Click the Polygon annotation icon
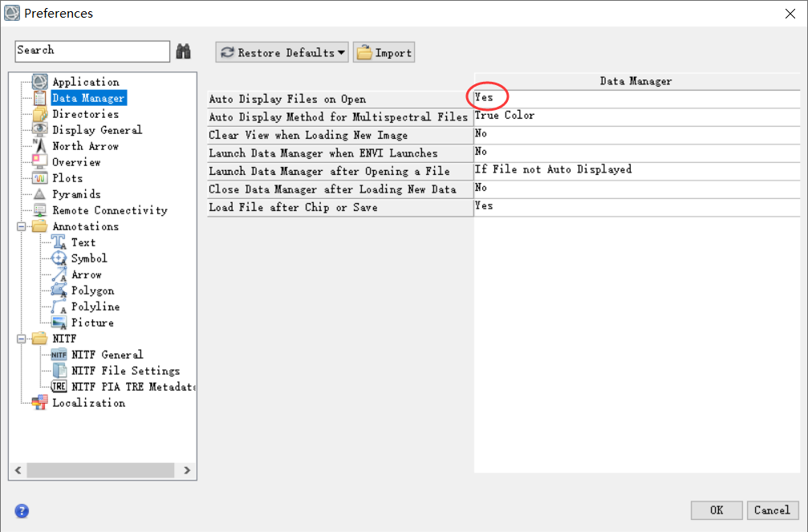Image resolution: width=808 pixels, height=532 pixels. [x=59, y=290]
